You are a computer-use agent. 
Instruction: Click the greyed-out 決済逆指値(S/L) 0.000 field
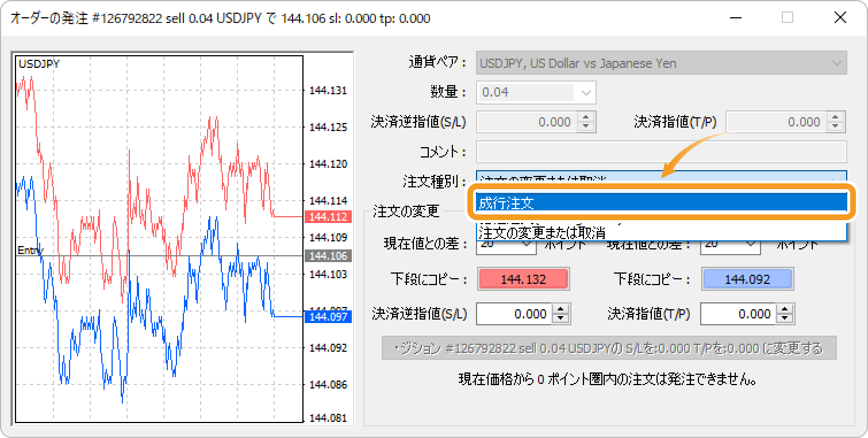point(527,122)
